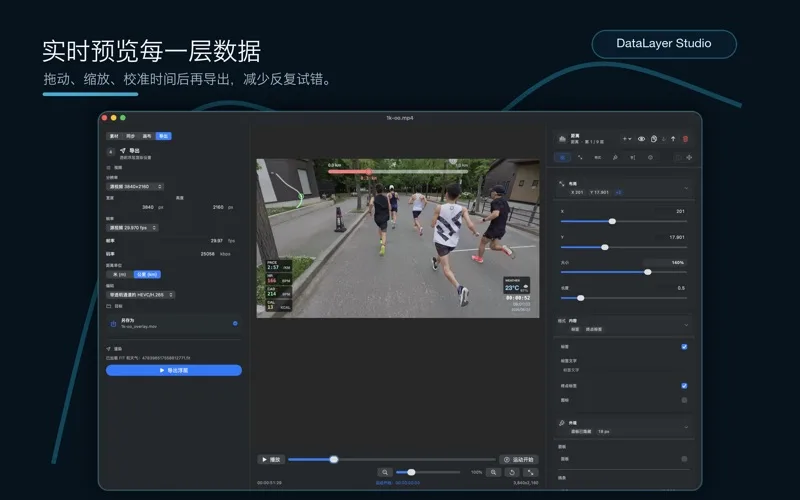Select the circular settings inspector tab icon
The width and height of the screenshot is (800, 500).
tap(651, 158)
